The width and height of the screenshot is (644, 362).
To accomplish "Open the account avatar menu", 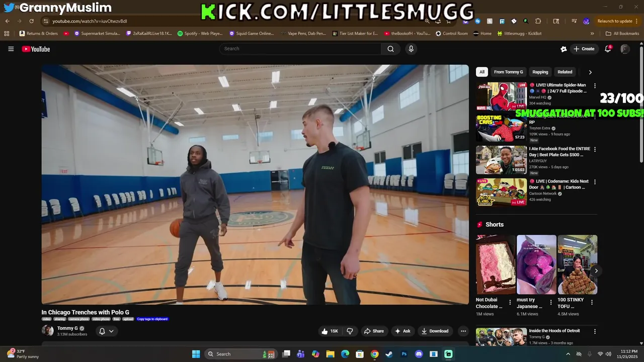I will [625, 49].
